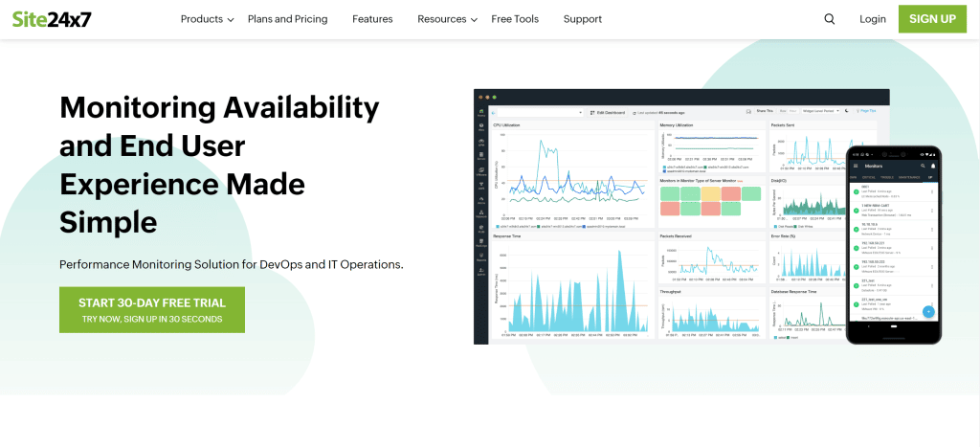Click the dashboard screenshot image
Viewport: 980px width, 447px height.
tap(681, 216)
